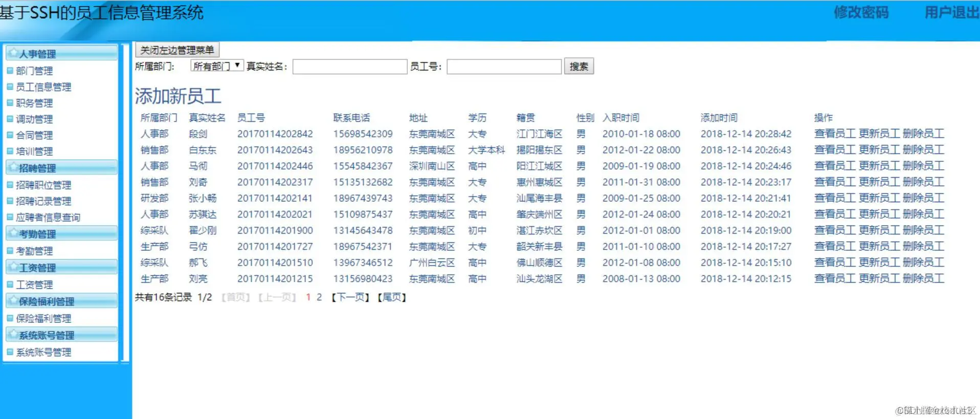View employee 段剑 via 查看员工
The height and width of the screenshot is (419, 980).
coord(835,134)
